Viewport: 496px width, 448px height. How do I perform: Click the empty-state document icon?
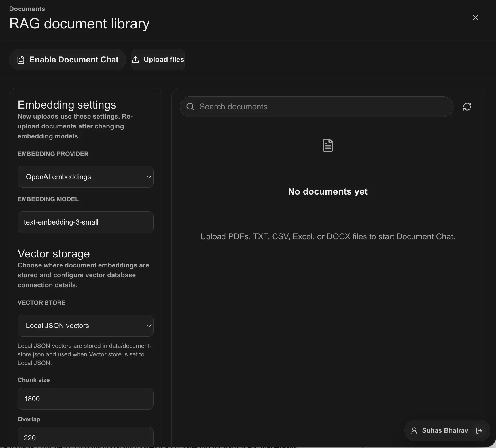pos(328,145)
